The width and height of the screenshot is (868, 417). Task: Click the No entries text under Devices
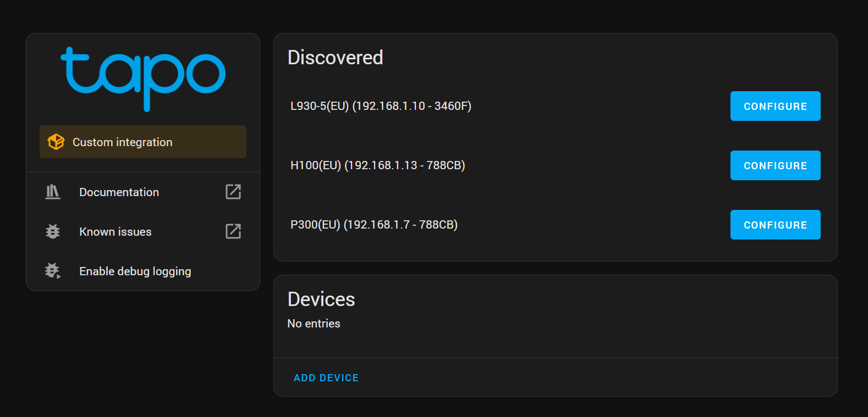tap(314, 324)
